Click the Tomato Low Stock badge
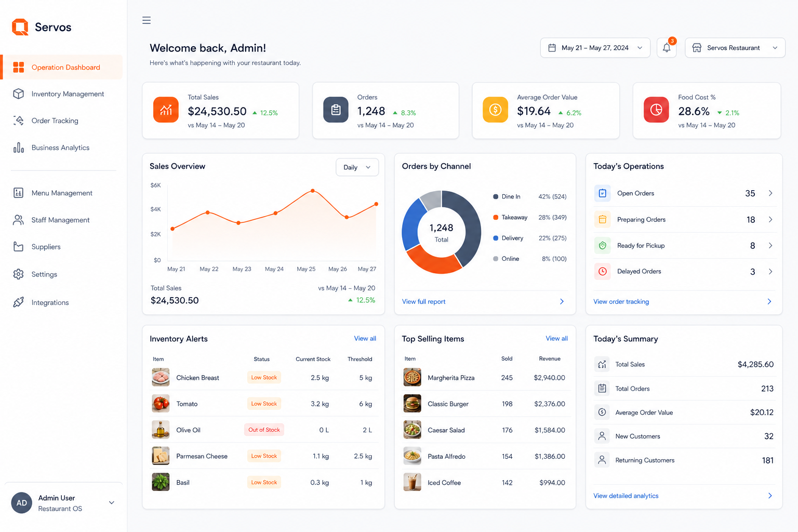This screenshot has height=532, width=798. 264,404
